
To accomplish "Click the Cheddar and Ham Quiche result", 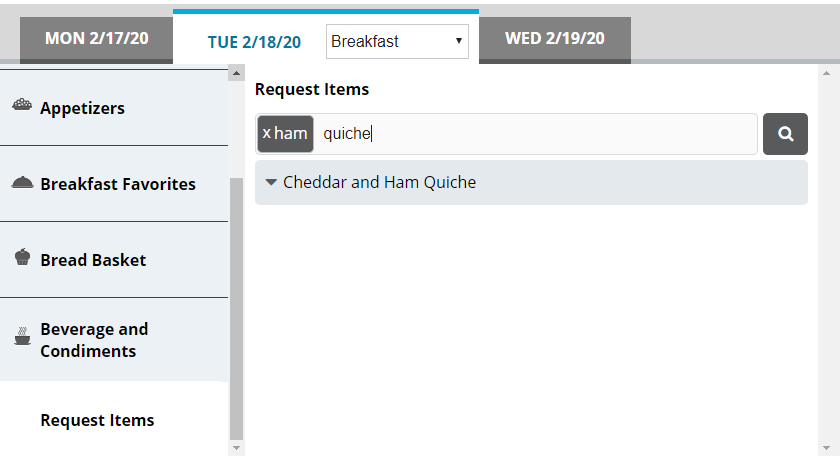I will 380,183.
